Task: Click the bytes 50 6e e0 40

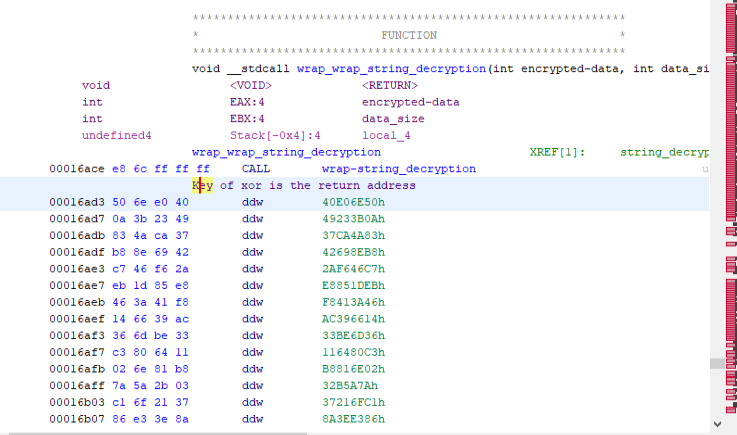Action: pyautogui.click(x=150, y=202)
